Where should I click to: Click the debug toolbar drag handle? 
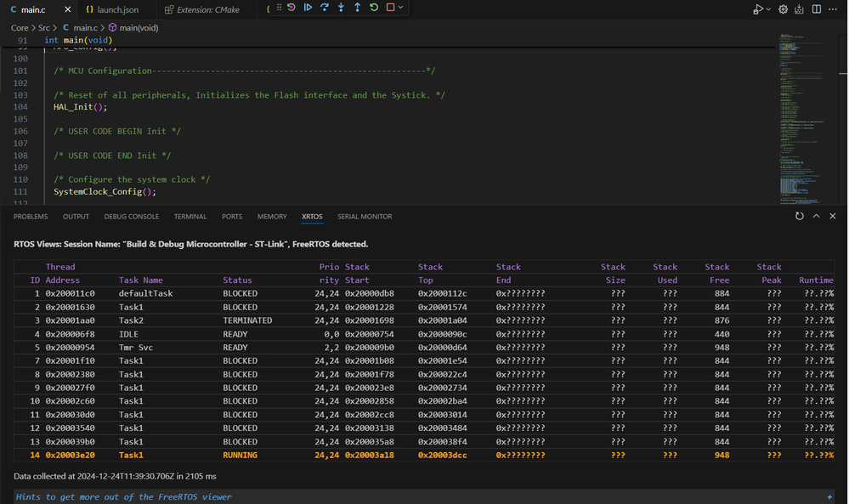pos(279,8)
